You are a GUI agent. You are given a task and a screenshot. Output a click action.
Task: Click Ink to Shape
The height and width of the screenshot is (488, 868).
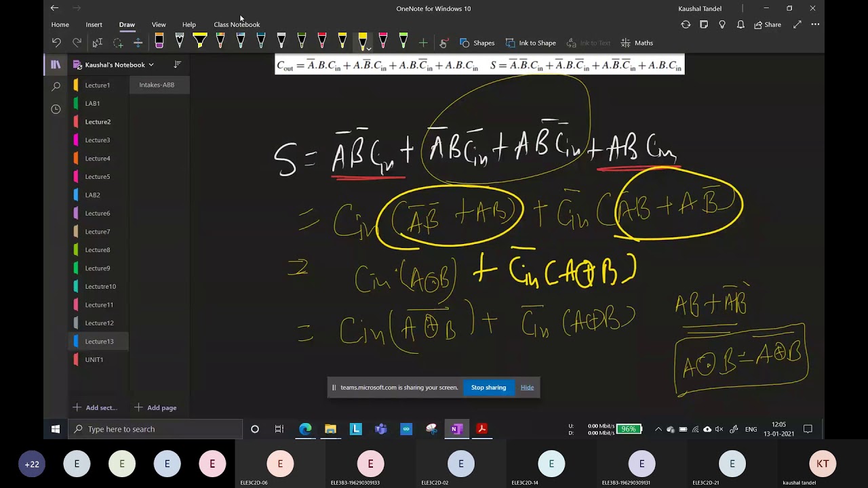(530, 43)
